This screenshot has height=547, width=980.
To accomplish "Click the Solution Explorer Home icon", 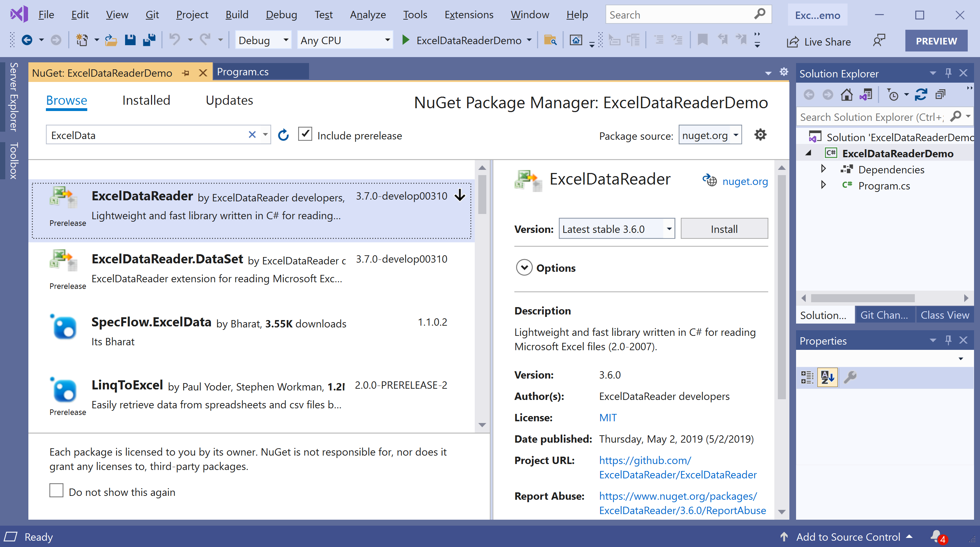I will click(847, 95).
